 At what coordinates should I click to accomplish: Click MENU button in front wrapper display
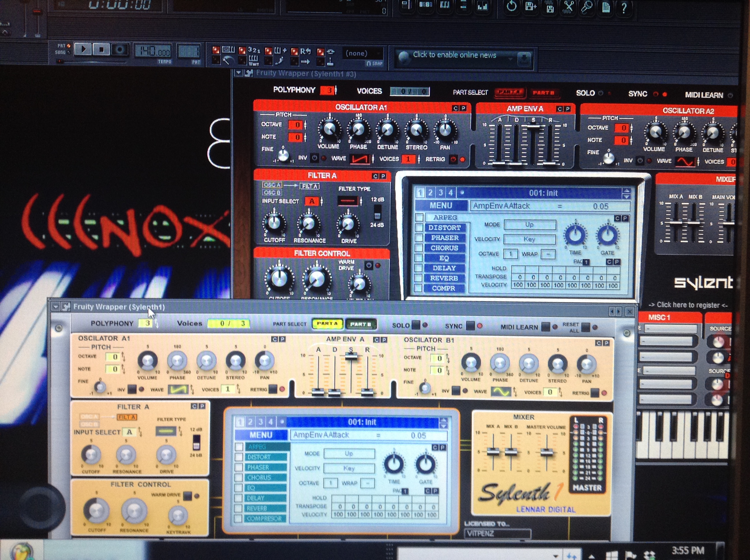(x=261, y=435)
